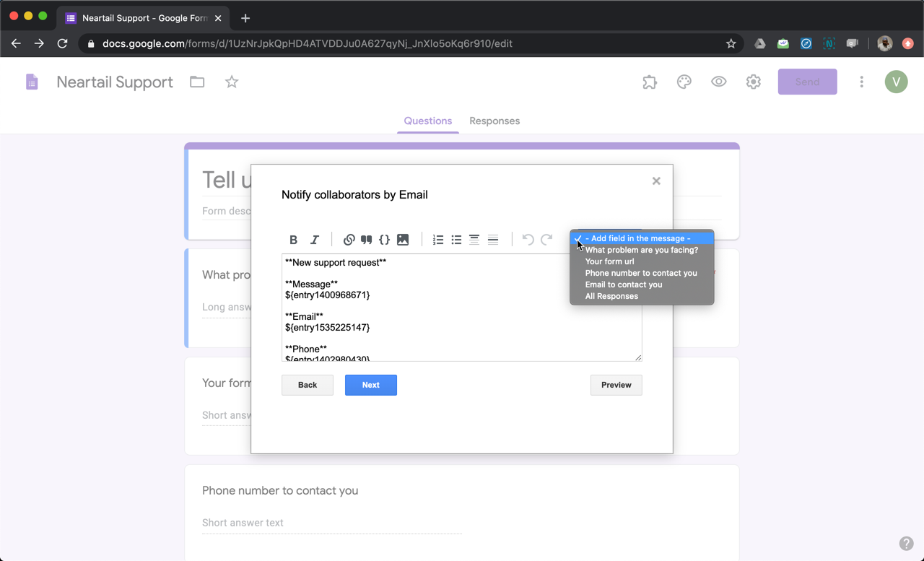The image size is (924, 561).
Task: Click the browser address bar URL
Action: (308, 43)
